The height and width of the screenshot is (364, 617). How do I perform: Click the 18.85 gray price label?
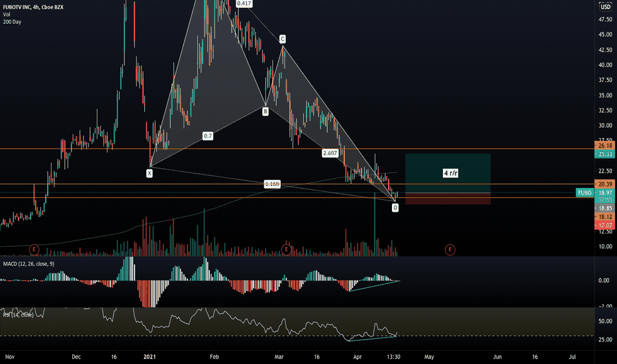[605, 208]
